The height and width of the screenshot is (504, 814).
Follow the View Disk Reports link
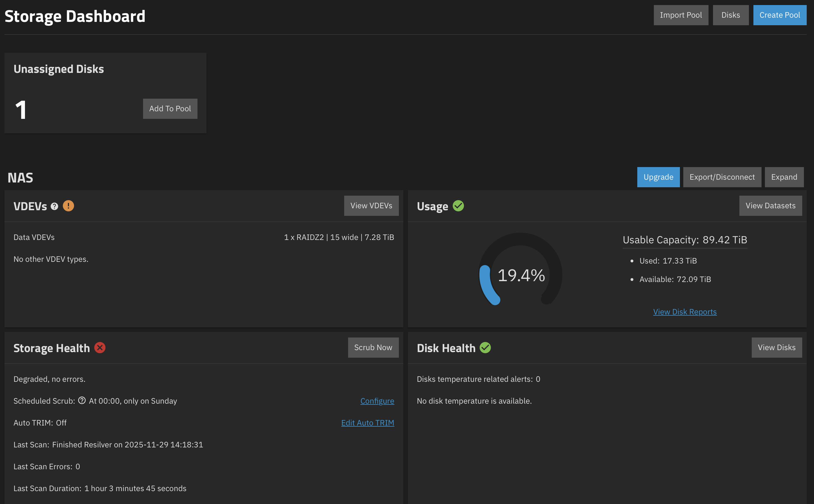[x=685, y=312]
